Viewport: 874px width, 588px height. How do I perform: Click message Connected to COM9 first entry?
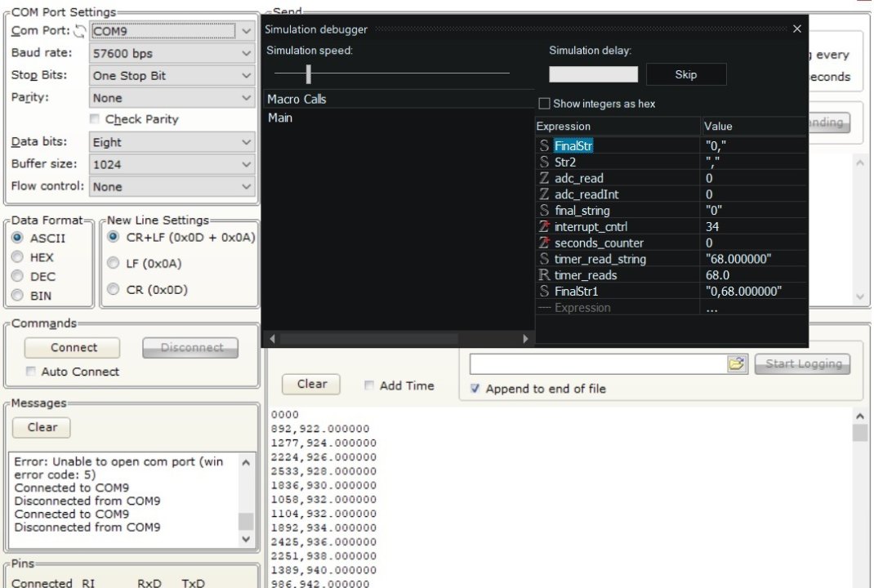click(x=71, y=488)
